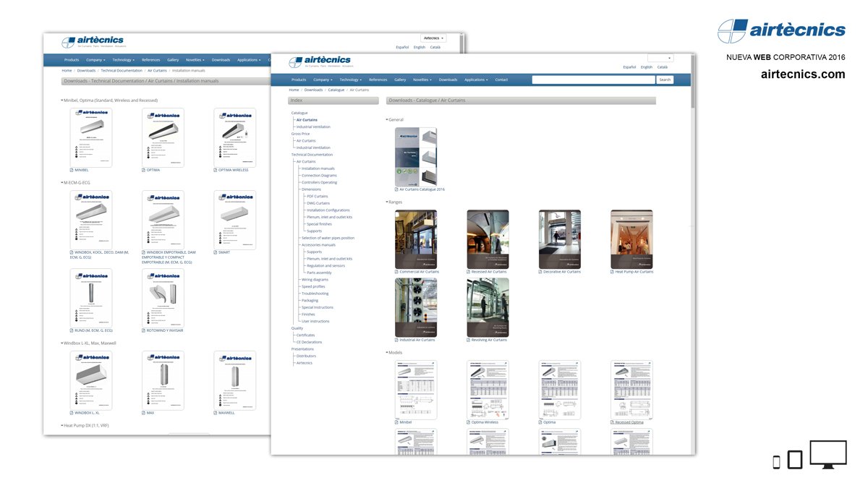Switch language to English in the front window
Screen dimensions: 868x496
(647, 67)
